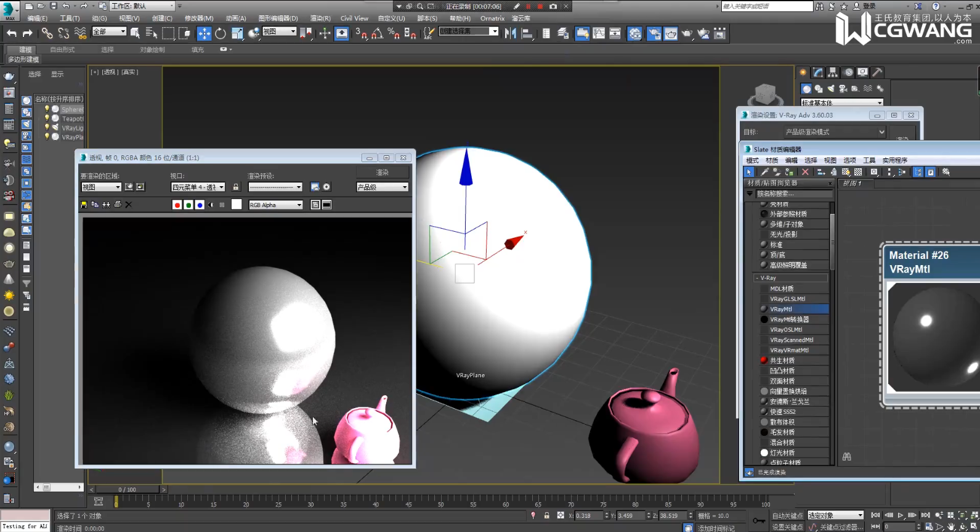This screenshot has width=980, height=532.
Task: Toggle angle snap in main toolbar
Action: (x=378, y=33)
